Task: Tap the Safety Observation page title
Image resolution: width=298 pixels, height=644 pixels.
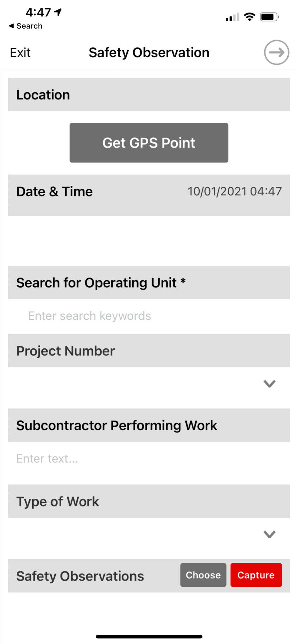Action: click(x=149, y=52)
